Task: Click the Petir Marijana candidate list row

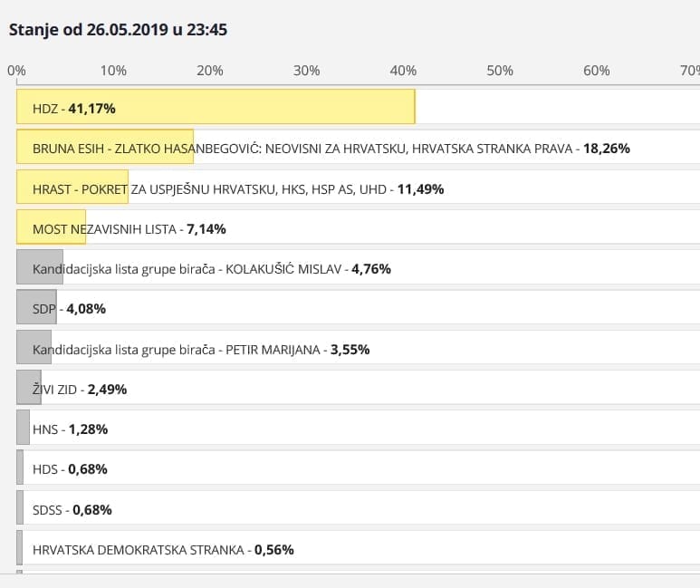Action: [200, 349]
